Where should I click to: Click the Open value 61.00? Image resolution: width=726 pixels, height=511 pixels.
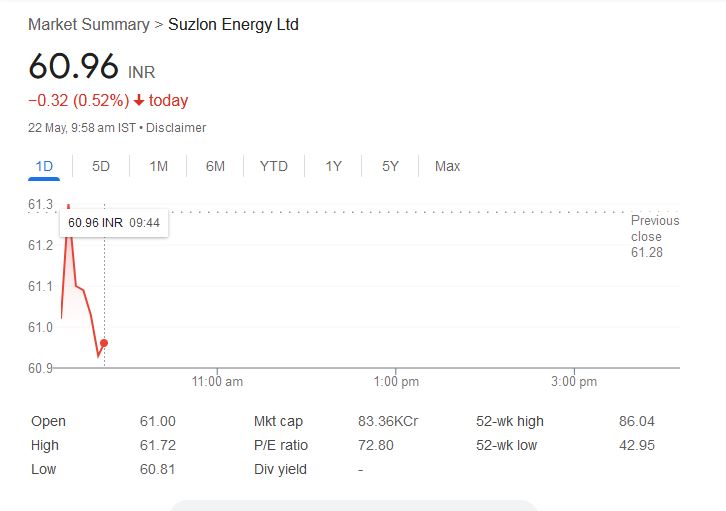point(158,422)
